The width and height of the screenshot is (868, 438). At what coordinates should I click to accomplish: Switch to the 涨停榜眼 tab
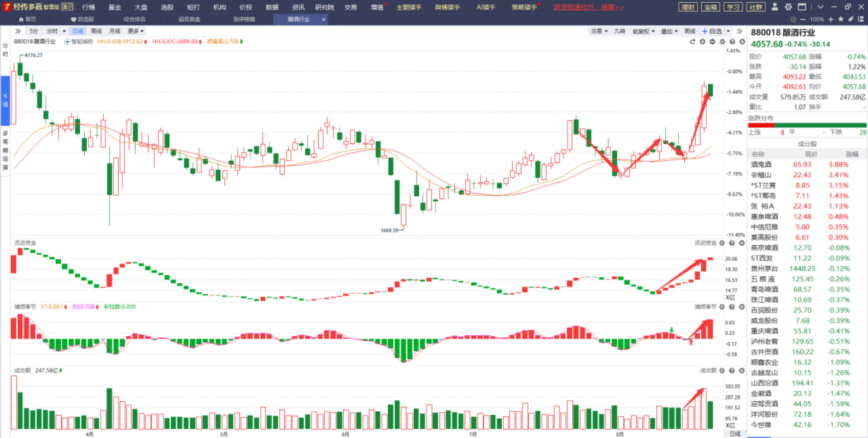[x=244, y=19]
